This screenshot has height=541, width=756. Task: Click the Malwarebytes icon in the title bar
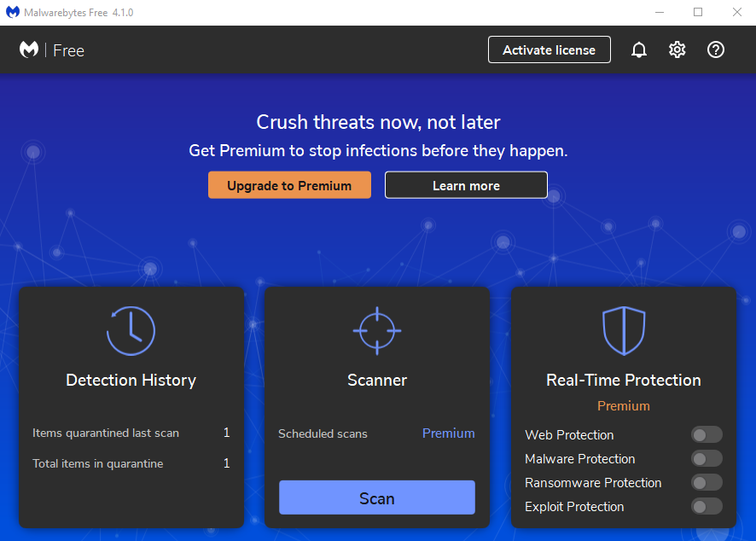click(x=11, y=12)
